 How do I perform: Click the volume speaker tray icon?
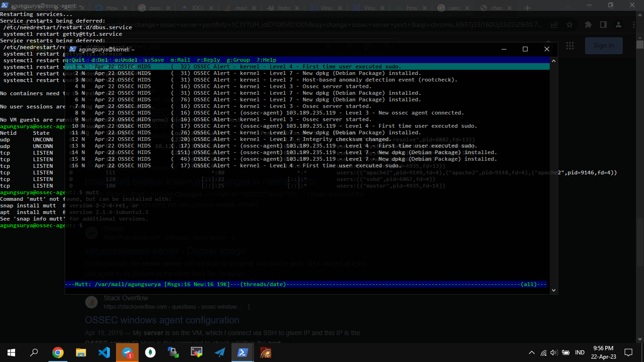pyautogui.click(x=554, y=353)
